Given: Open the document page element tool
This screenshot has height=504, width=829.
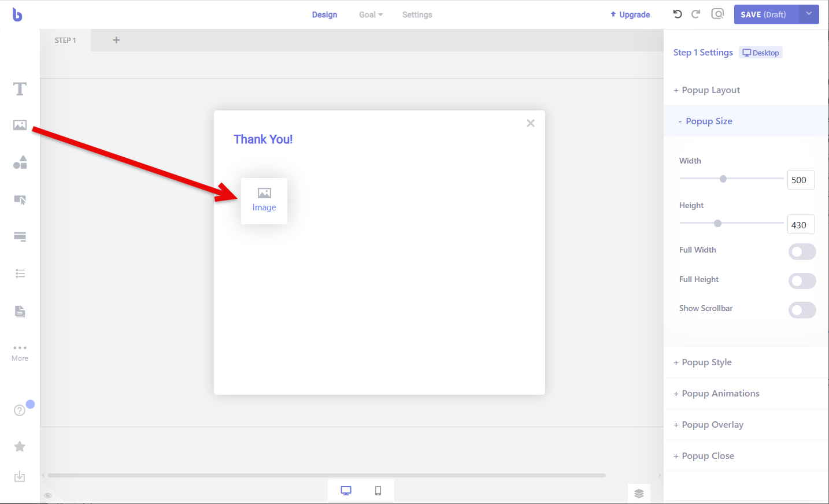Looking at the screenshot, I should tap(20, 312).
